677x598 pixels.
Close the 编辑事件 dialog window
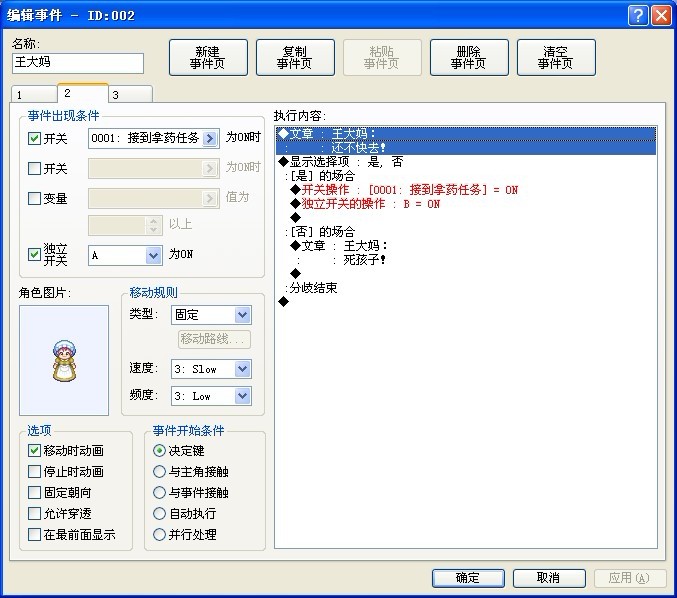(661, 16)
